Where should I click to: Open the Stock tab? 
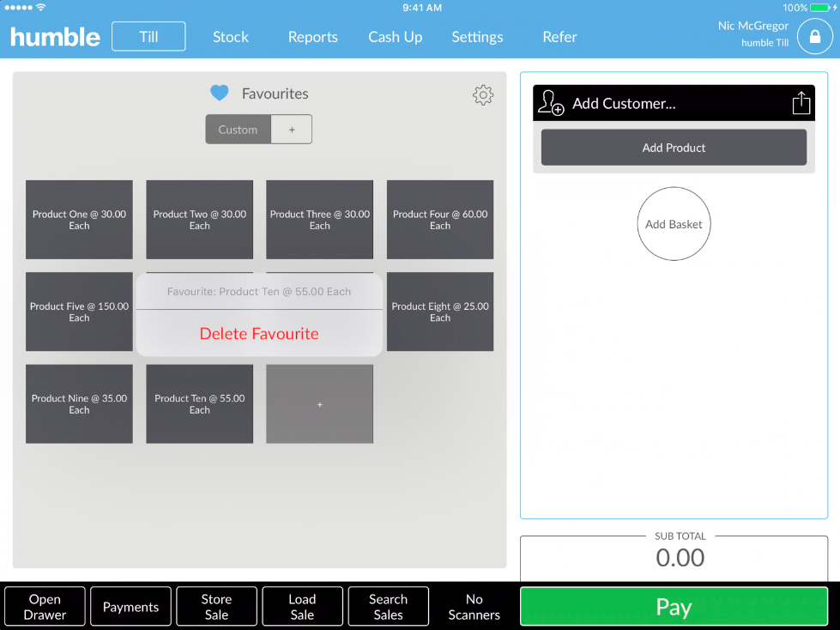230,37
